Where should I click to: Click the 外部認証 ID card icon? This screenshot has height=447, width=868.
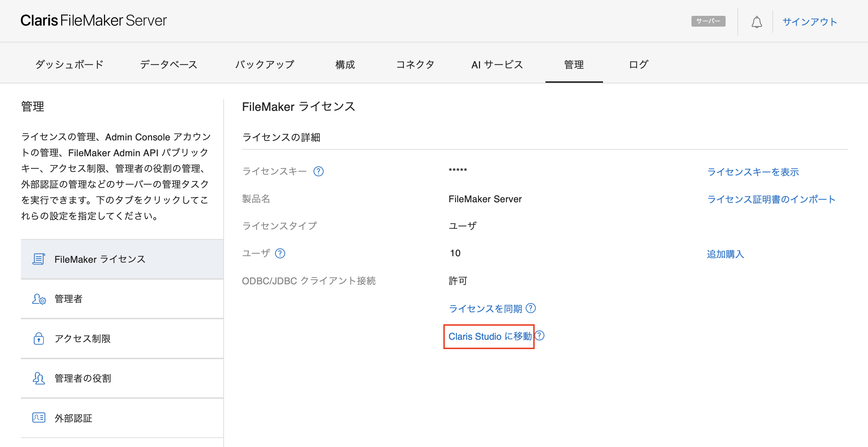click(39, 417)
